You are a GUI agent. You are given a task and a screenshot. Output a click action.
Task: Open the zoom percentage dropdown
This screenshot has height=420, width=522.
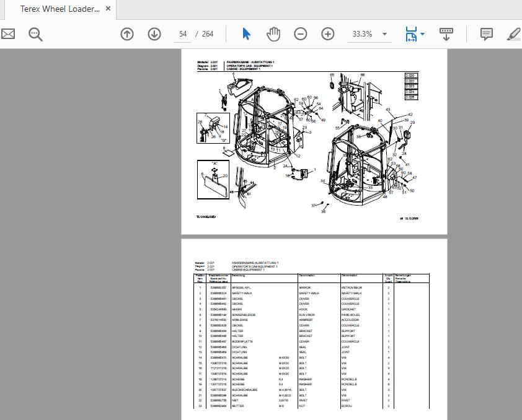tap(384, 34)
